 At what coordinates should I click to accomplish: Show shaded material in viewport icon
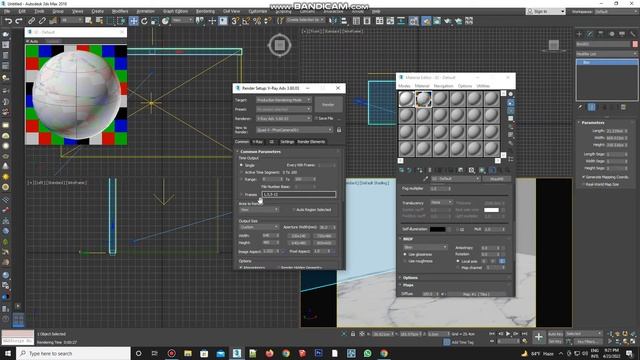pyautogui.click(x=482, y=170)
